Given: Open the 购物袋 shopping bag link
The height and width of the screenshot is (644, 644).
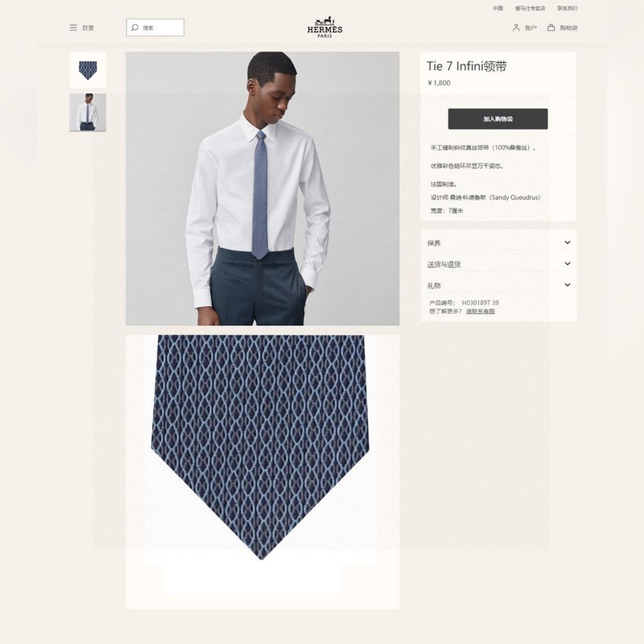Looking at the screenshot, I should click(x=569, y=28).
